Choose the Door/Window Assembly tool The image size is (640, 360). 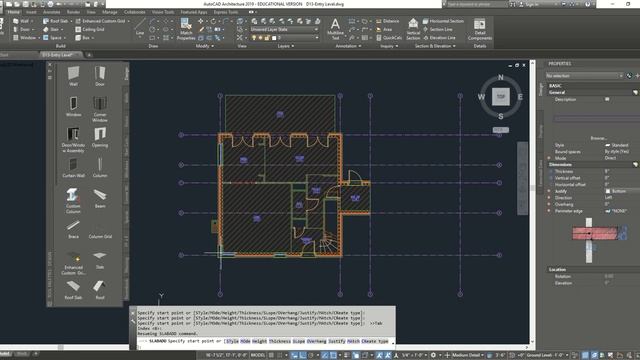(73, 140)
